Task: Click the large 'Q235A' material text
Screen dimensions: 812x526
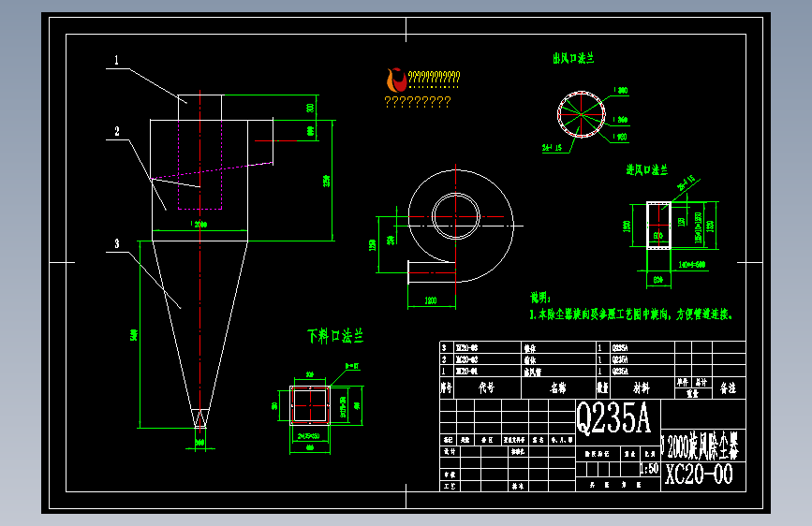Action: pos(613,417)
